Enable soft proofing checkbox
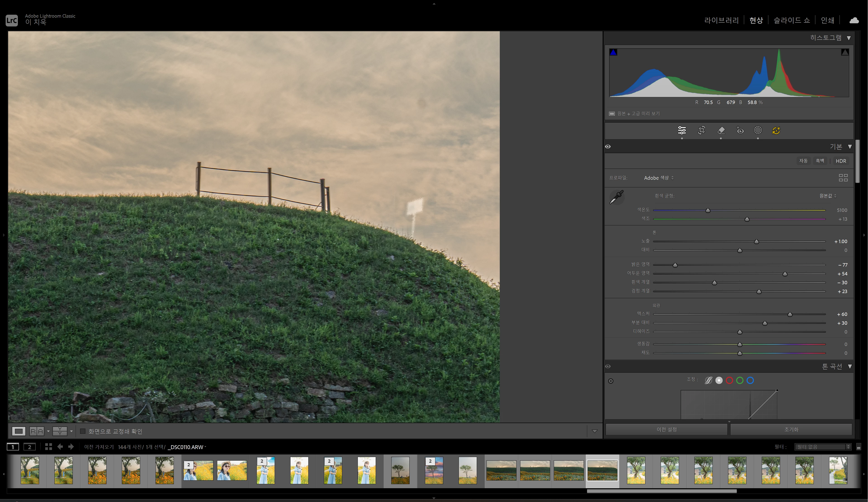The width and height of the screenshot is (868, 502). pyautogui.click(x=83, y=431)
